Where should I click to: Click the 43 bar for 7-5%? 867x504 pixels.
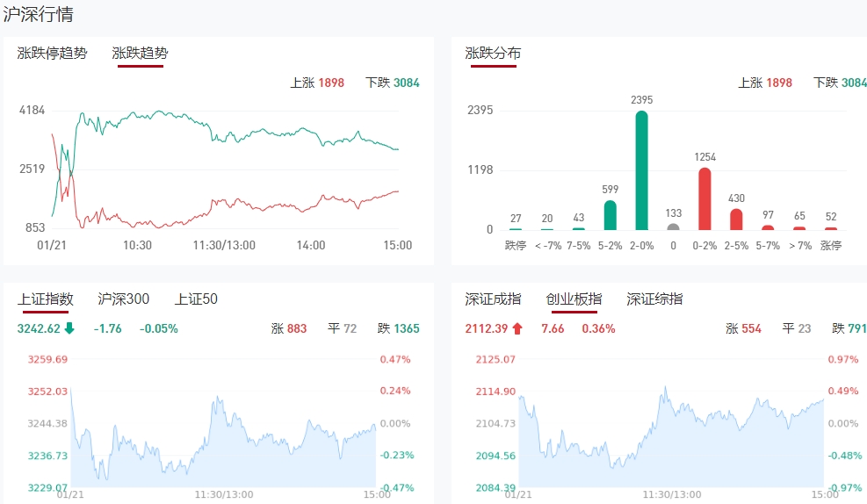(578, 228)
